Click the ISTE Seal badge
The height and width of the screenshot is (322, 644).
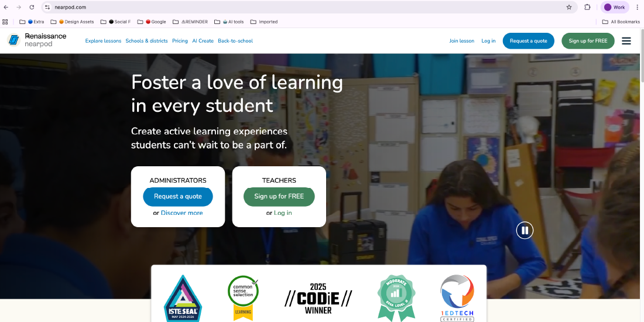[183, 299]
